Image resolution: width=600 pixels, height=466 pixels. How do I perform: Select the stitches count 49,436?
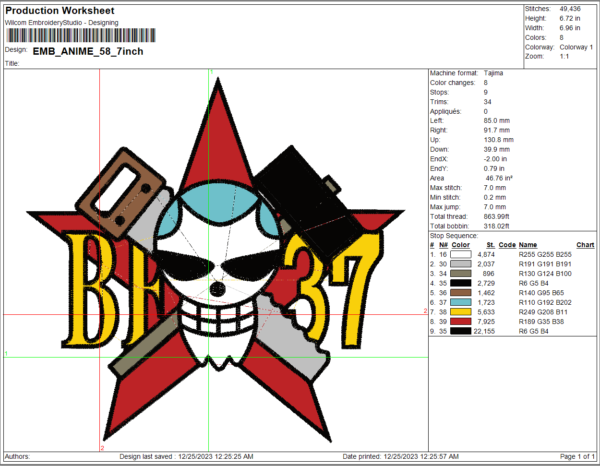(570, 8)
